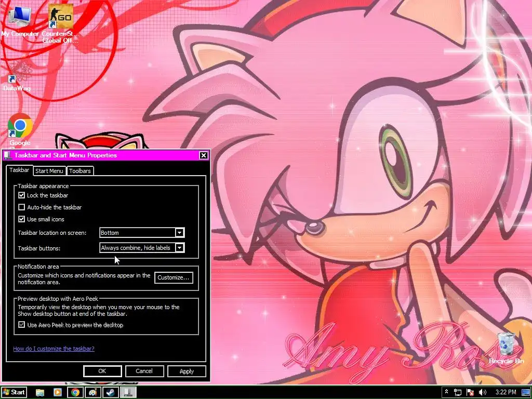This screenshot has width=532, height=399.
Task: Show hidden tray icons arrow
Action: coord(446,392)
